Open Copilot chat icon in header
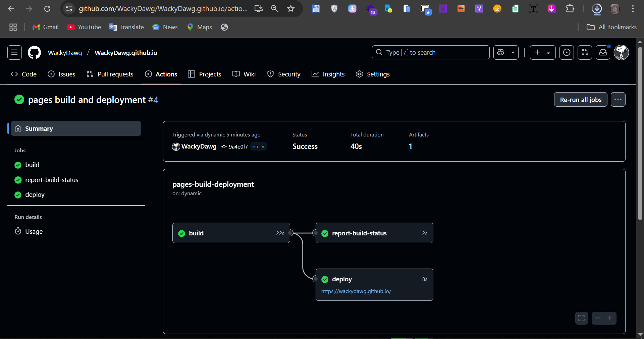Image resolution: width=644 pixels, height=339 pixels. [x=501, y=52]
